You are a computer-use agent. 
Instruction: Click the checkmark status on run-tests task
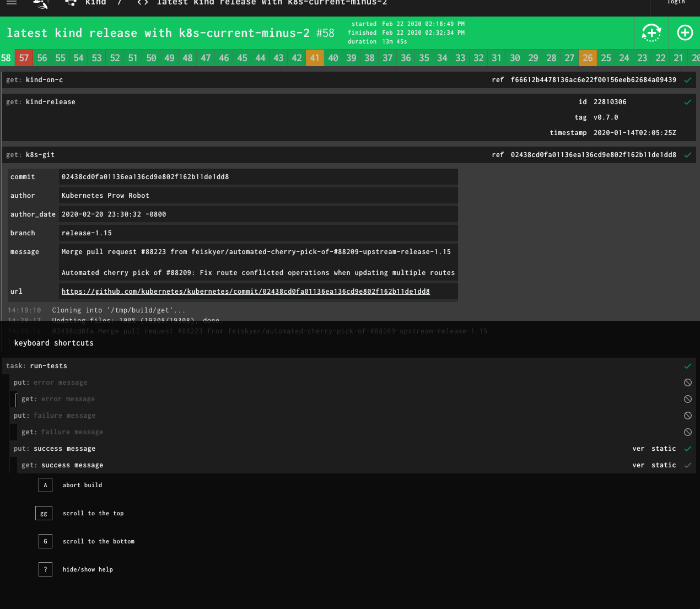point(687,366)
